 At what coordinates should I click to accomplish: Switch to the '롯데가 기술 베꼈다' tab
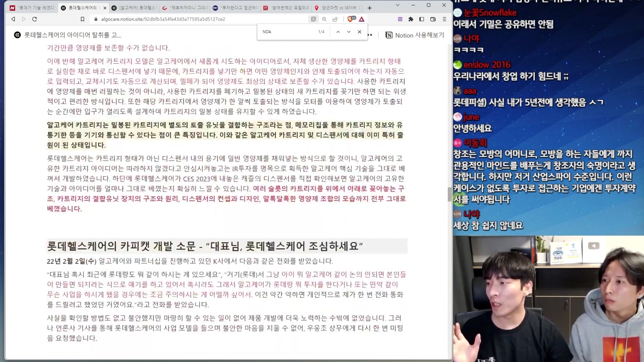pos(32,8)
